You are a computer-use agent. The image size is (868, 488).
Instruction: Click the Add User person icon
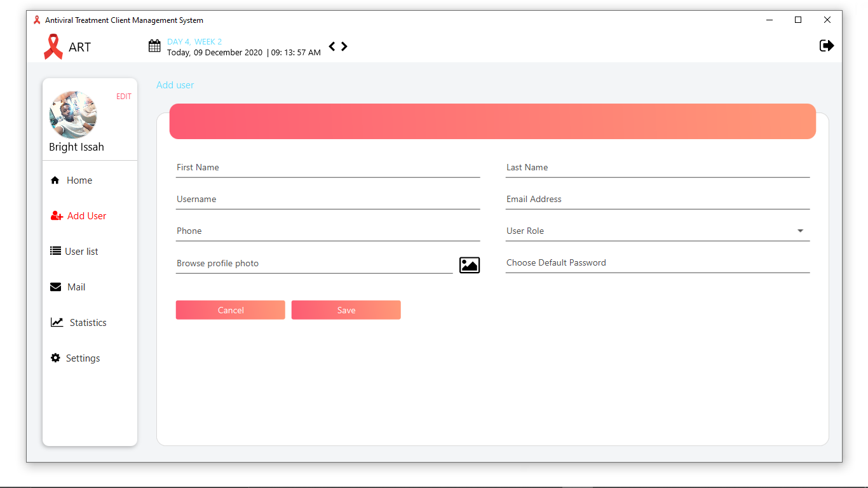click(x=55, y=215)
